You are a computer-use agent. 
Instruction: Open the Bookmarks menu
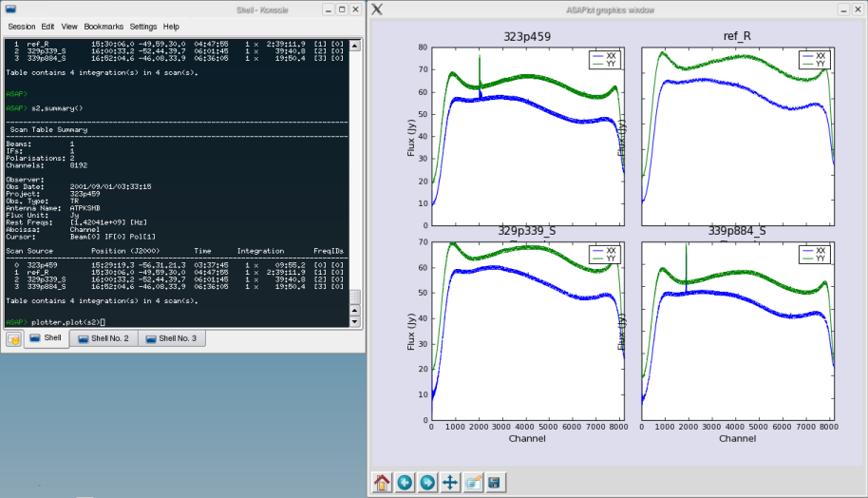click(x=103, y=27)
